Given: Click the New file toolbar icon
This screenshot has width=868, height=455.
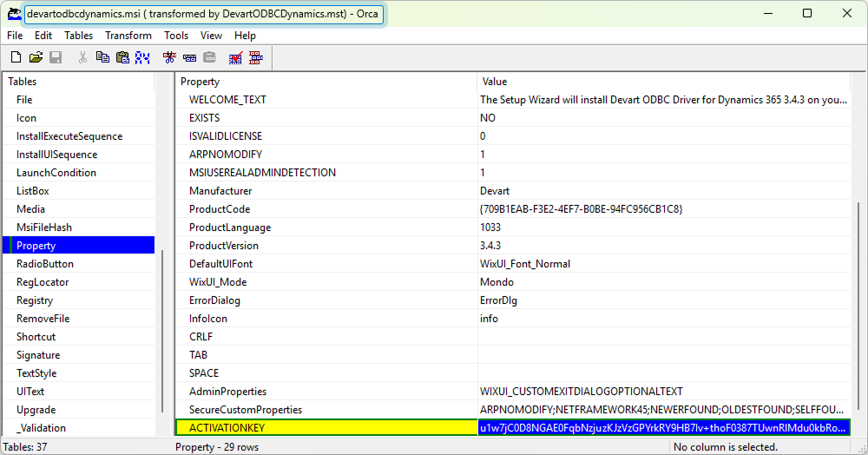Looking at the screenshot, I should click(x=16, y=57).
